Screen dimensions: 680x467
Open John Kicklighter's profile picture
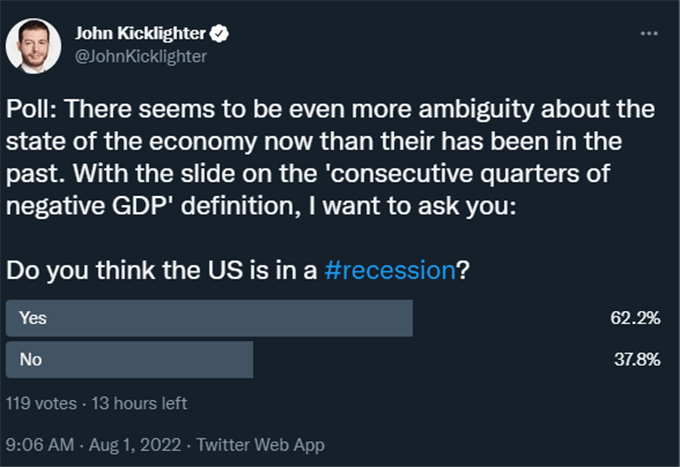(33, 46)
